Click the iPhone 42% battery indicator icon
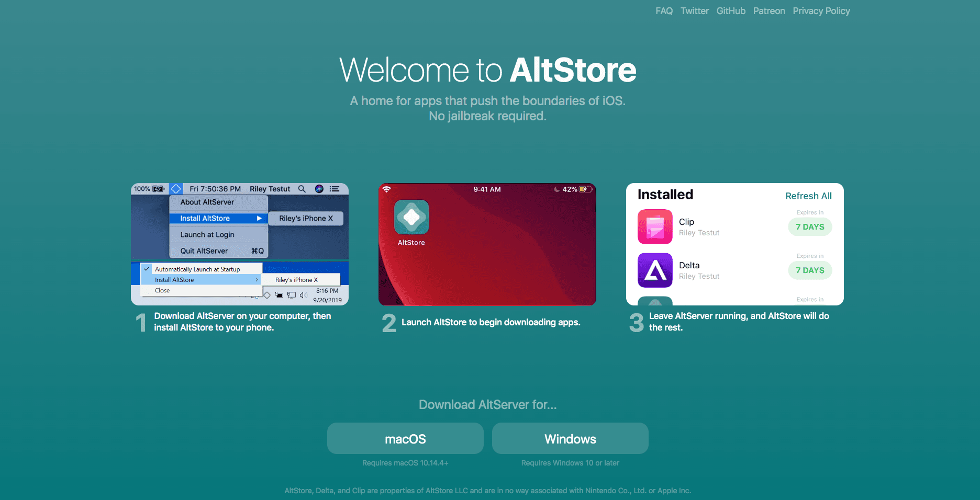Screen dimensions: 980x500 coord(586,189)
